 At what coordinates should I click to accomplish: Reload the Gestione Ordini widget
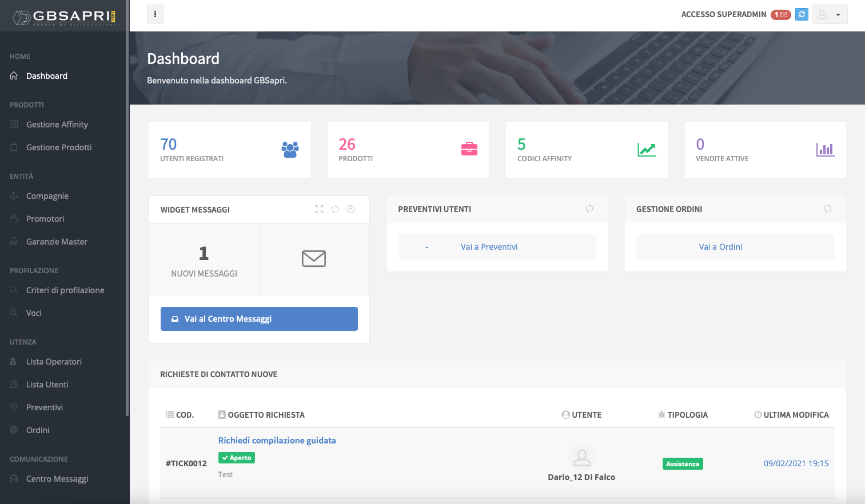[x=827, y=209]
